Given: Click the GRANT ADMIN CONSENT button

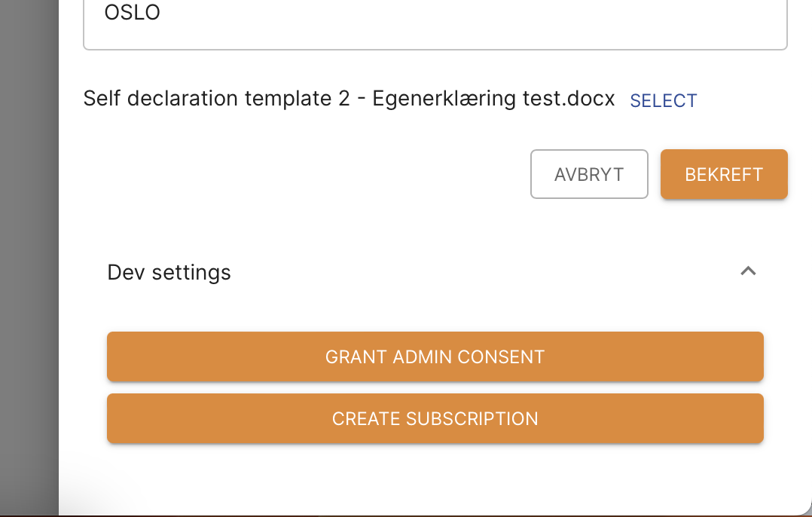Looking at the screenshot, I should (x=435, y=356).
